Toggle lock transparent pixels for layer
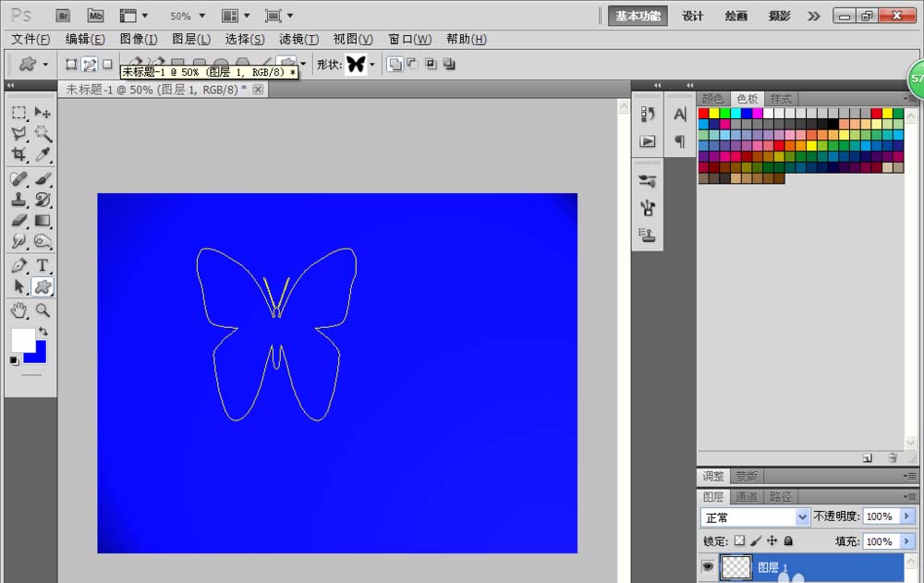The width and height of the screenshot is (924, 583). (738, 541)
